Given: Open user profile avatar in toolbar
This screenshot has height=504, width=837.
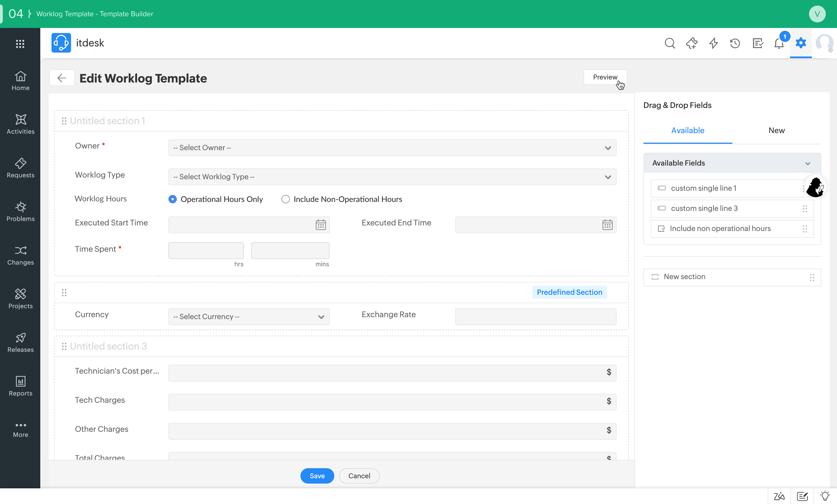Looking at the screenshot, I should pyautogui.click(x=824, y=43).
